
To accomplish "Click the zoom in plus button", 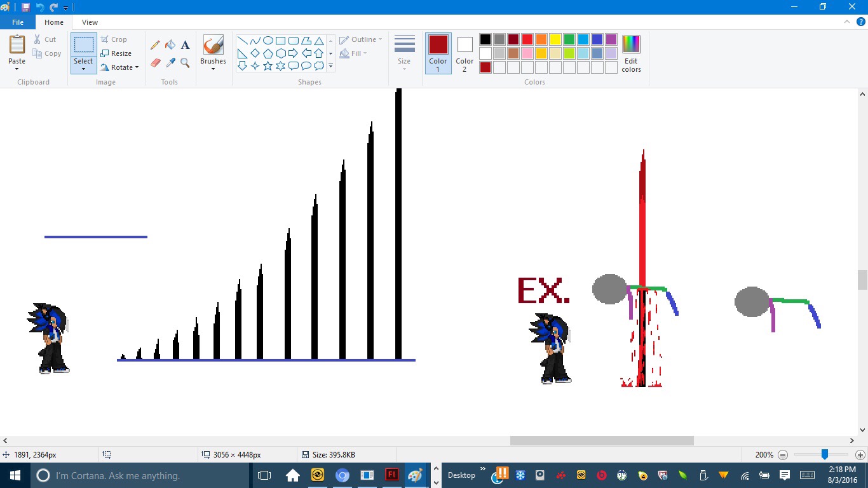I will [x=860, y=455].
